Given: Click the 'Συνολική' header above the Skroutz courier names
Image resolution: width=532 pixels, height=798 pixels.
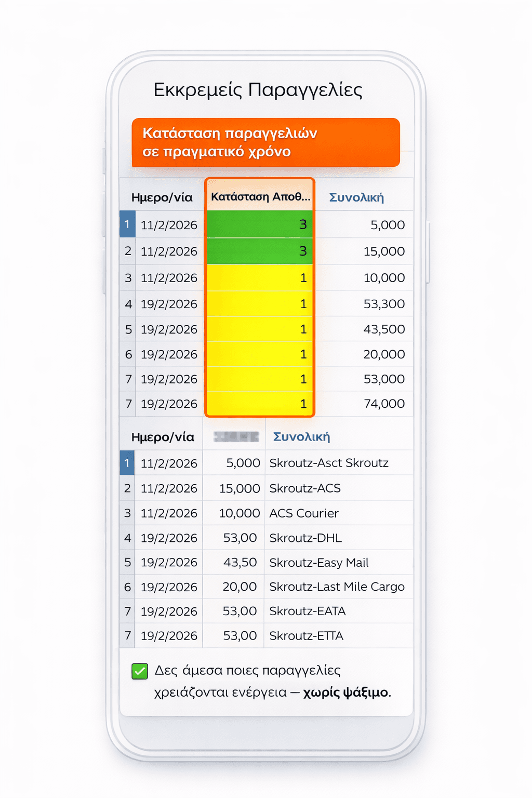Looking at the screenshot, I should [301, 436].
